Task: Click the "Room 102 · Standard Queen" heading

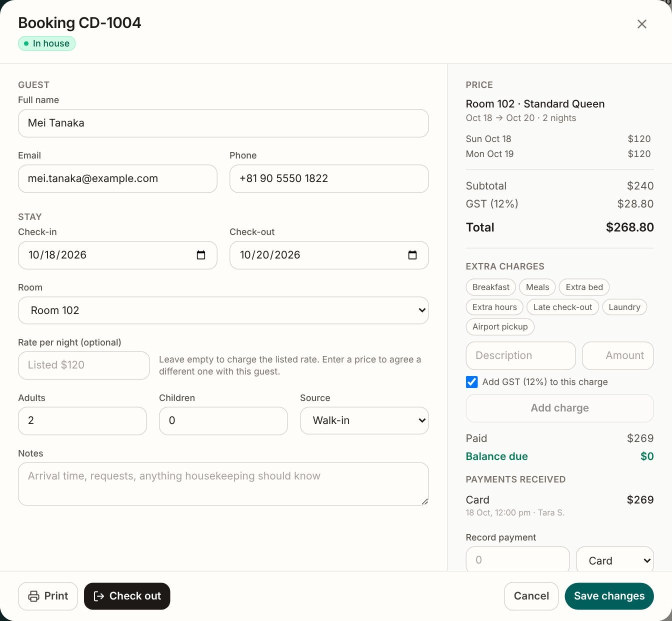Action: [x=535, y=104]
